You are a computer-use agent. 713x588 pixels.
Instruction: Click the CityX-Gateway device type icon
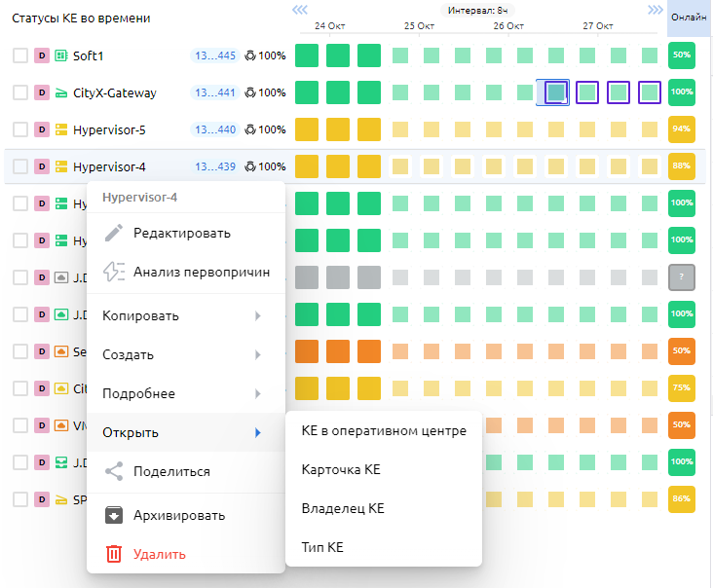[x=60, y=92]
